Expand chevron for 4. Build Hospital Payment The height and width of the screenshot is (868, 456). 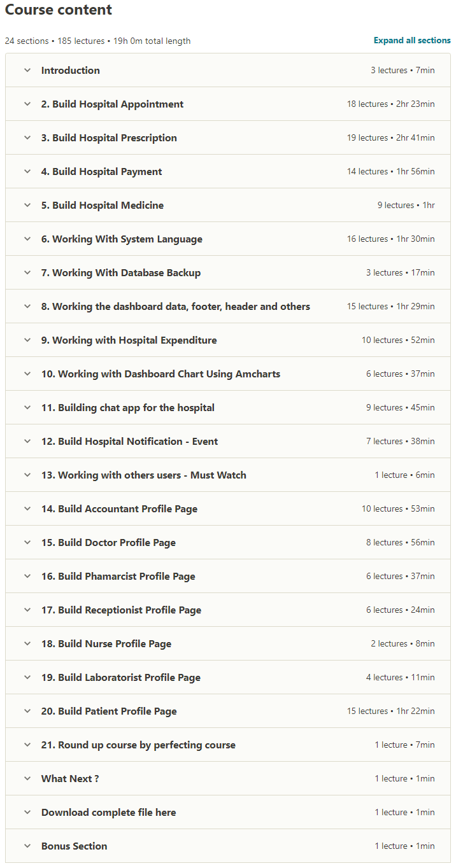point(27,172)
